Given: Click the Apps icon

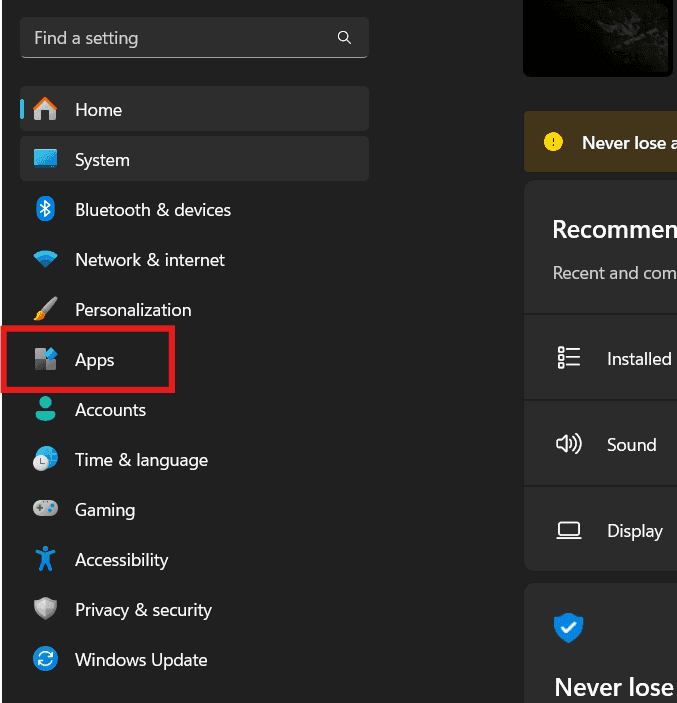Looking at the screenshot, I should (x=46, y=359).
